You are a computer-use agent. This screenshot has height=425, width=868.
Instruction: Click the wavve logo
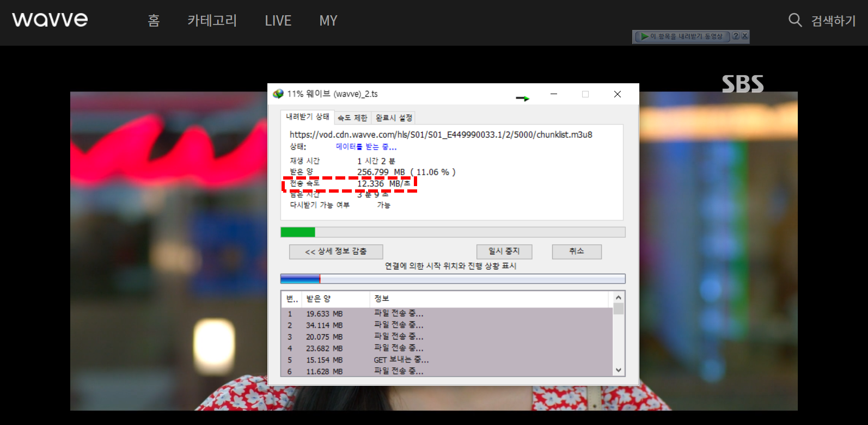pos(50,20)
